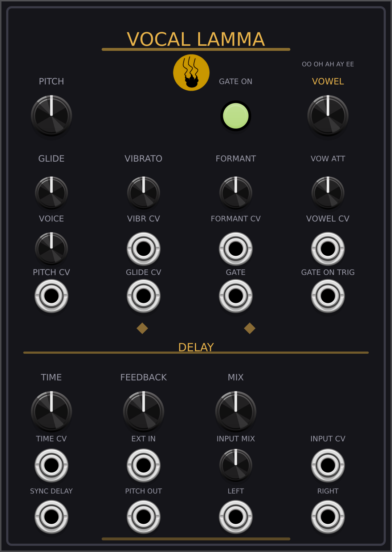Click the SYNC DELAY jack

tap(52, 517)
